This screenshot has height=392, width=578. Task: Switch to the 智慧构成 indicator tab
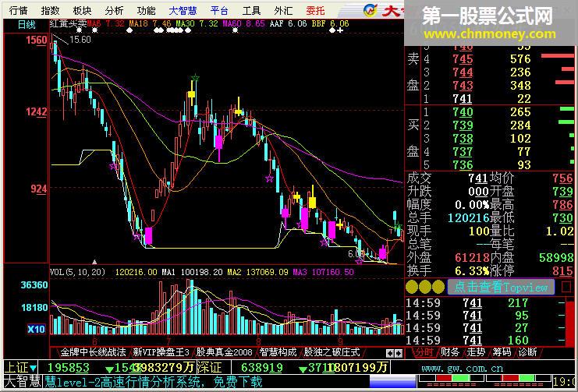[278, 352]
